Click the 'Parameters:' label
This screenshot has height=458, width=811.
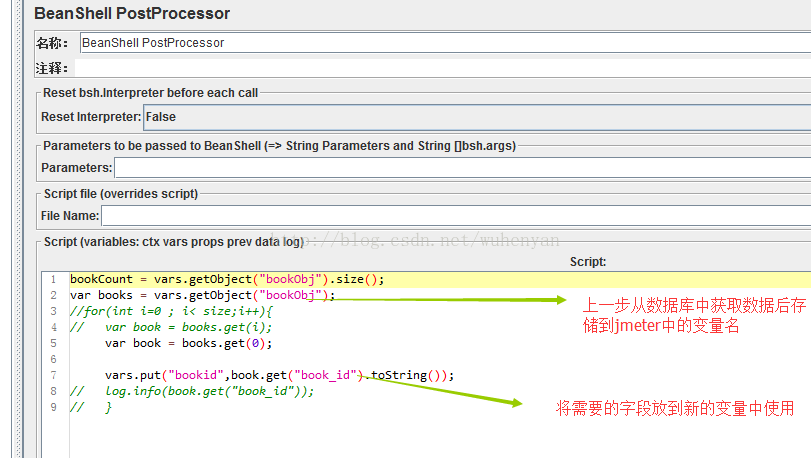click(77, 167)
